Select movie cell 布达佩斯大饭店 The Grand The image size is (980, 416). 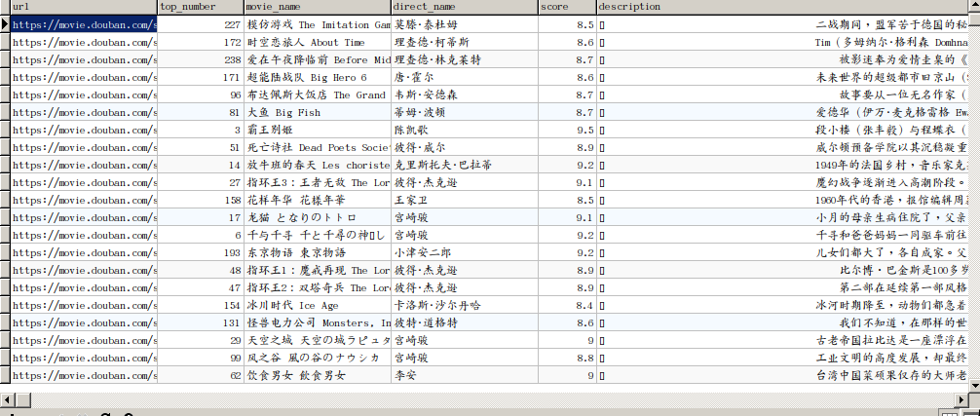pos(318,95)
